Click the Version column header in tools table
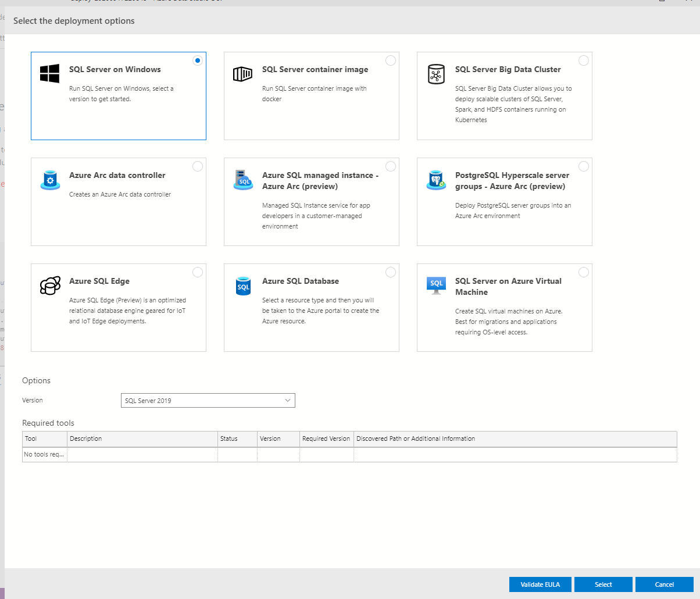 click(278, 438)
